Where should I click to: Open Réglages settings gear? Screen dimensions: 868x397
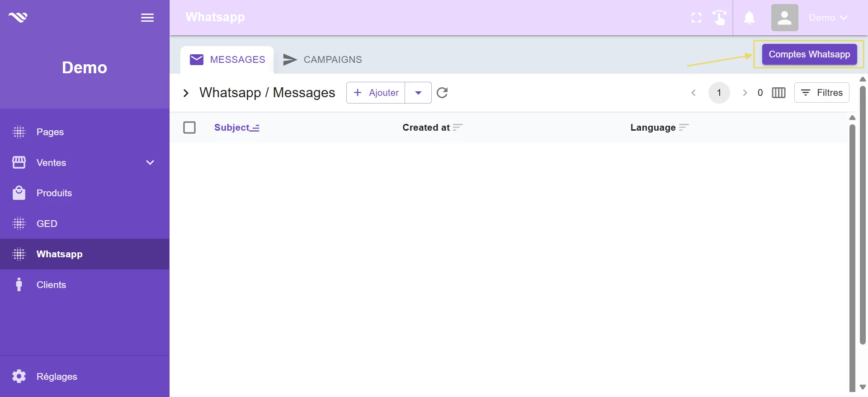pos(19,376)
